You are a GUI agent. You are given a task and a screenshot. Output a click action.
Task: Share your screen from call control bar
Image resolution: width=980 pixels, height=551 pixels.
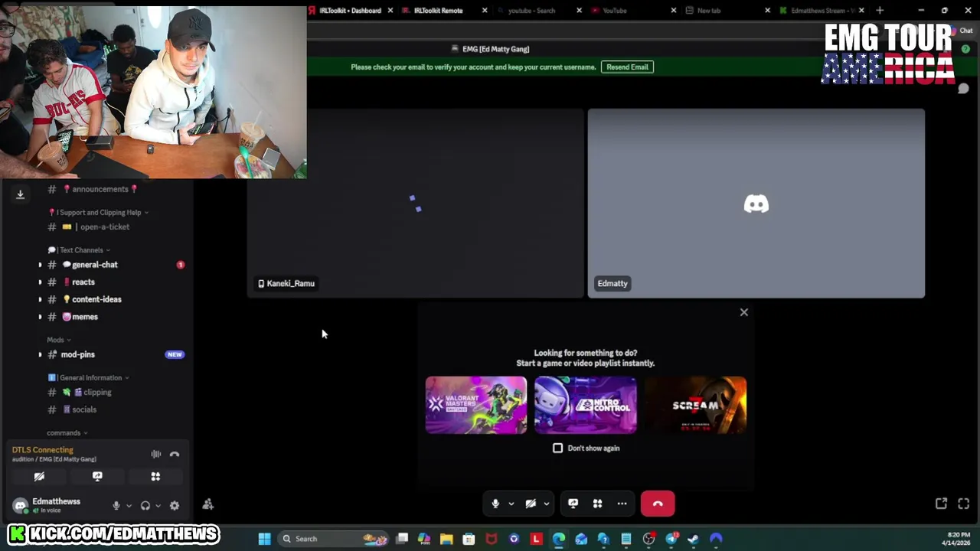pos(573,504)
